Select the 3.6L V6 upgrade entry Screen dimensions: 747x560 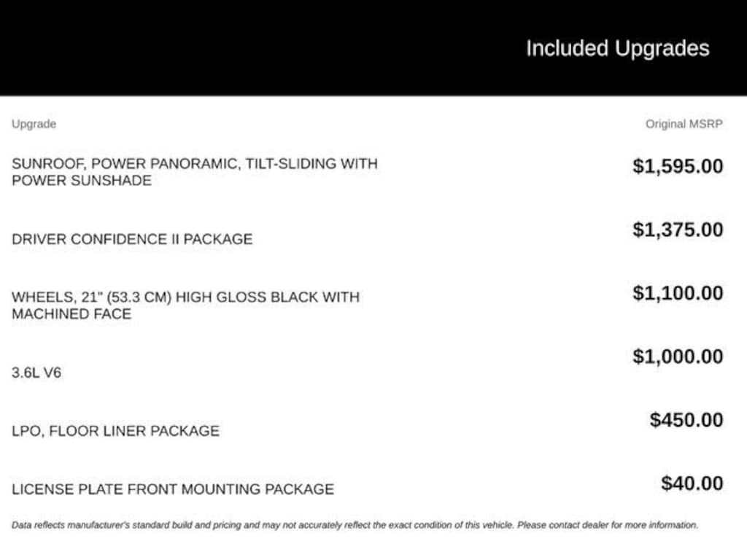[36, 373]
